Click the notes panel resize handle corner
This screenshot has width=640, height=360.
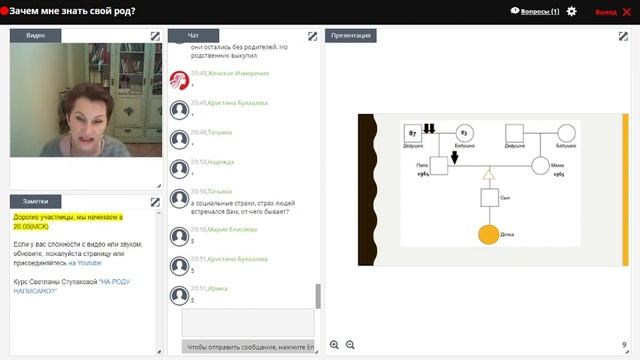[x=159, y=352]
